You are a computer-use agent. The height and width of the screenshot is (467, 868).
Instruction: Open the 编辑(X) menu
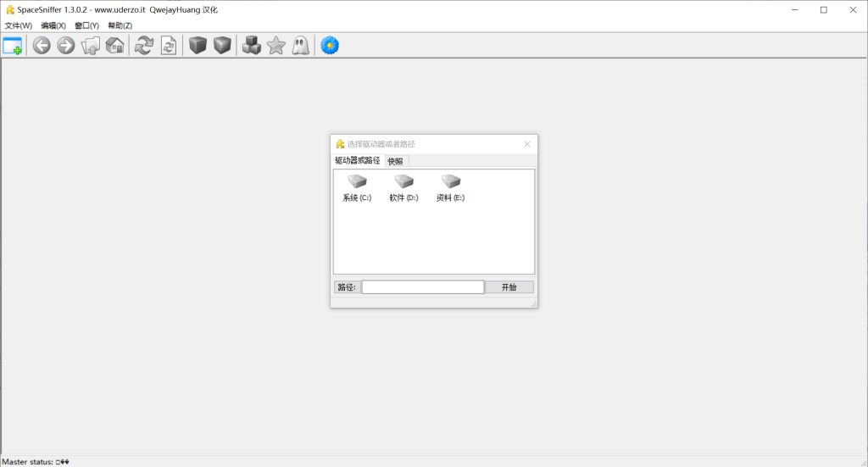(53, 25)
